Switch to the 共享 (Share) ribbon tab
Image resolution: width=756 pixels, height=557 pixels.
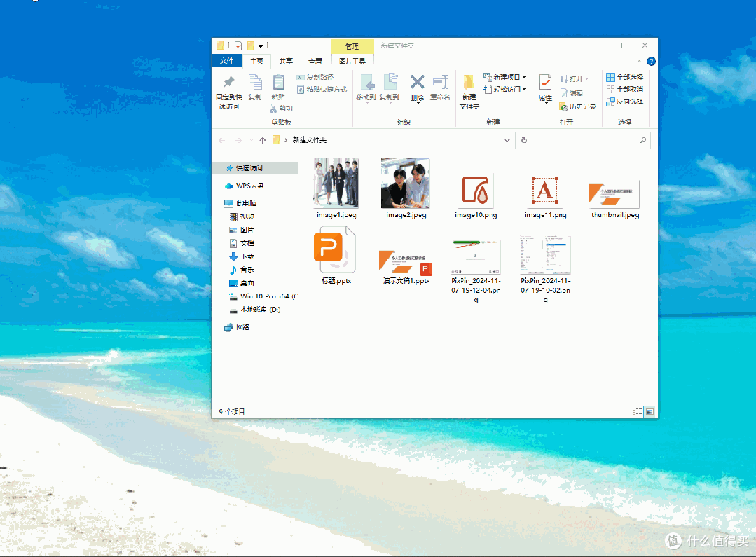pyautogui.click(x=286, y=61)
